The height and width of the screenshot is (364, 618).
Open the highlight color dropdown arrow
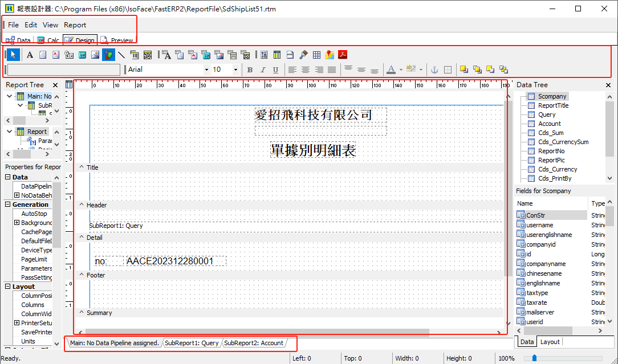tap(421, 69)
